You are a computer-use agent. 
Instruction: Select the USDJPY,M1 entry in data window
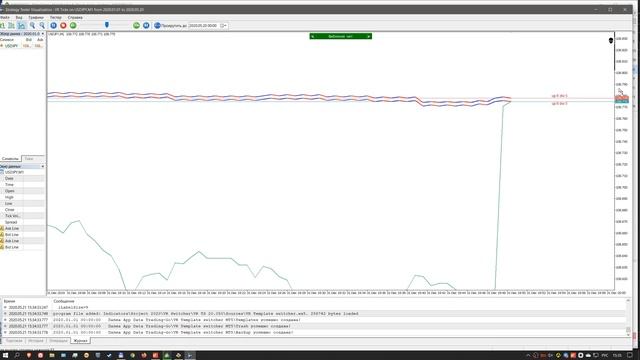tap(14, 172)
